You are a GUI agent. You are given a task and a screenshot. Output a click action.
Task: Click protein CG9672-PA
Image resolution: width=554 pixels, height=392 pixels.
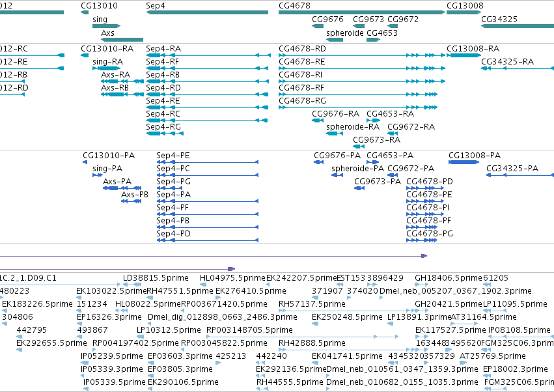point(393,175)
